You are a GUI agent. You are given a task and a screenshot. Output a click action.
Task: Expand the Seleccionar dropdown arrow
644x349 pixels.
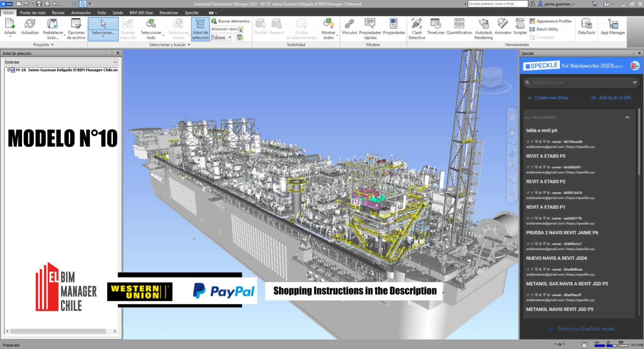[103, 37]
